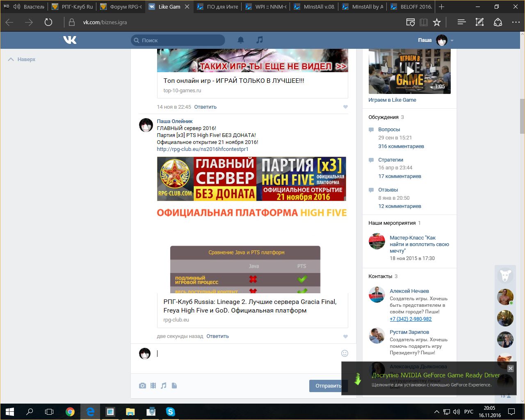
Task: Click the VK logo in header
Action: (x=70, y=40)
